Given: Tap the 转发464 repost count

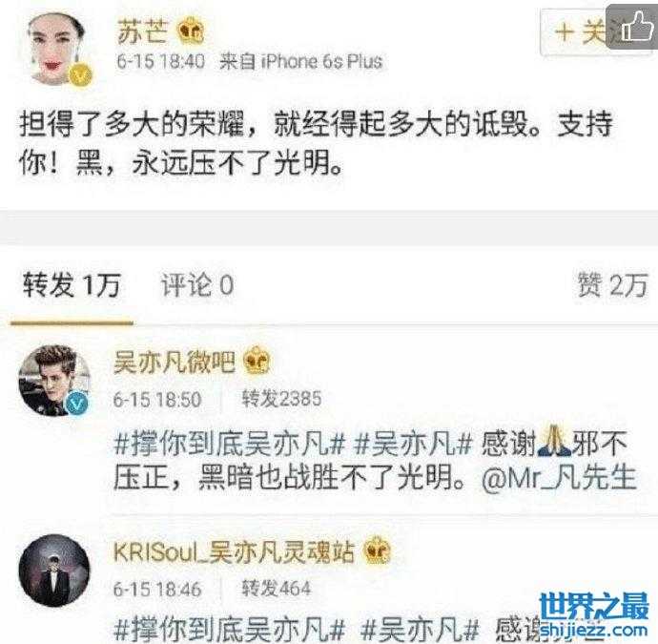Looking at the screenshot, I should (277, 588).
